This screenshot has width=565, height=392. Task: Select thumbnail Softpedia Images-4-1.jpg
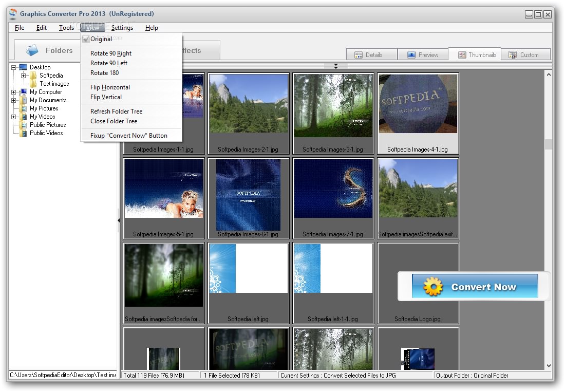[418, 114]
